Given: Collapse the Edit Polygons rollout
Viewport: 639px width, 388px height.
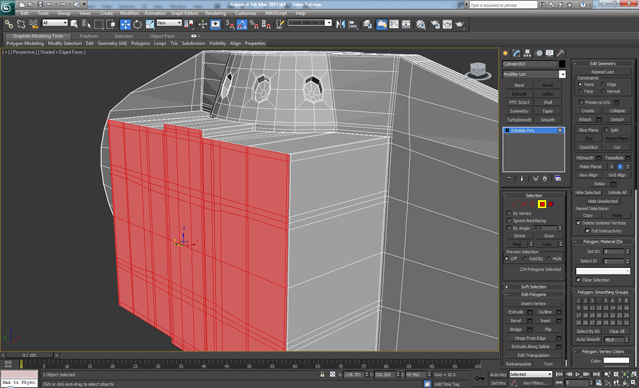Looking at the screenshot, I should [534, 295].
